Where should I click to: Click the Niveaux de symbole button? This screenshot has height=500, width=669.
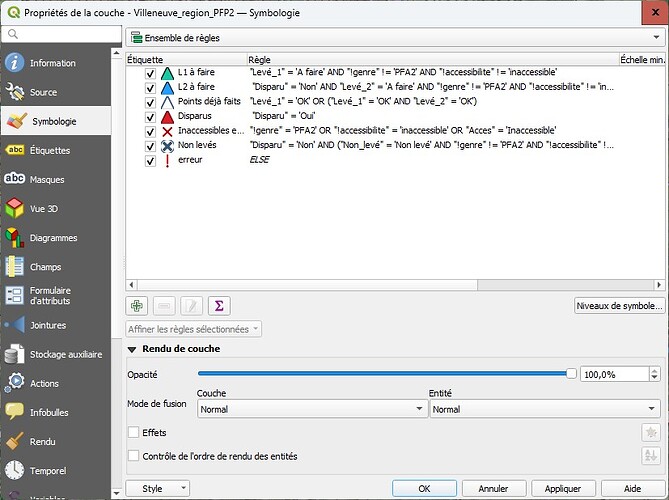coord(620,305)
